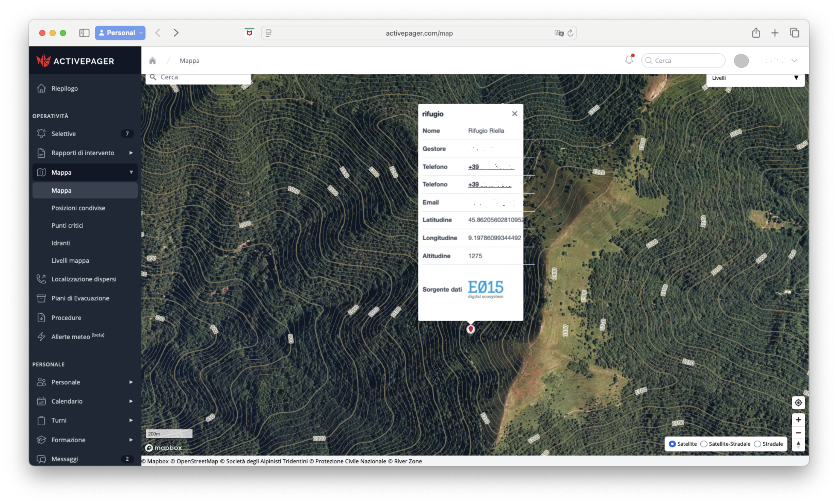Screen dimensions: 838x504
Task: Close the rifugio info popup
Action: click(x=514, y=114)
